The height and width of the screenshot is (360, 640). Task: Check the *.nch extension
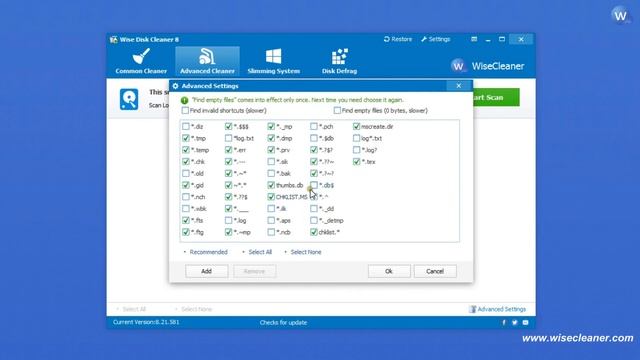pos(186,197)
